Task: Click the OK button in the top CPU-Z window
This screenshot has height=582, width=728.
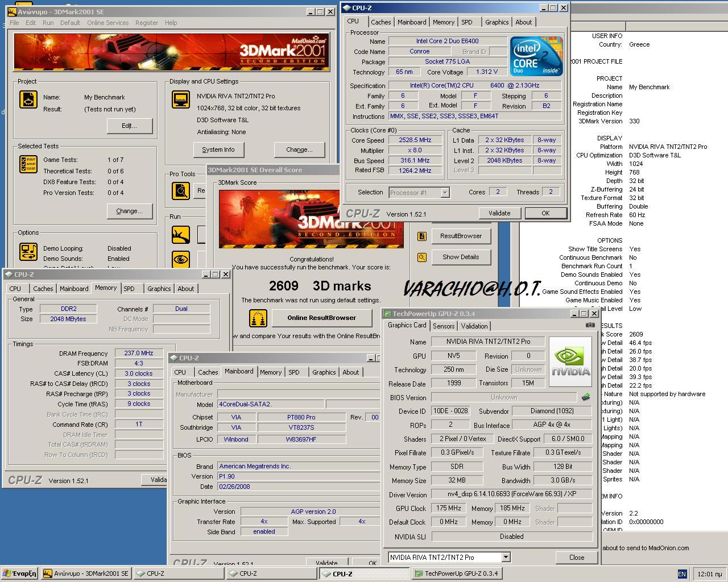Action: 545,213
